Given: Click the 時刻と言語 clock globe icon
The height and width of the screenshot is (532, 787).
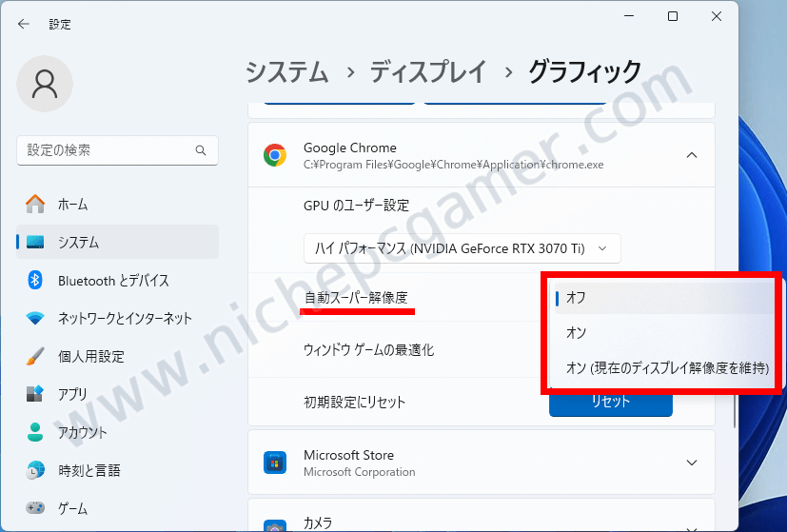Looking at the screenshot, I should click(x=35, y=470).
